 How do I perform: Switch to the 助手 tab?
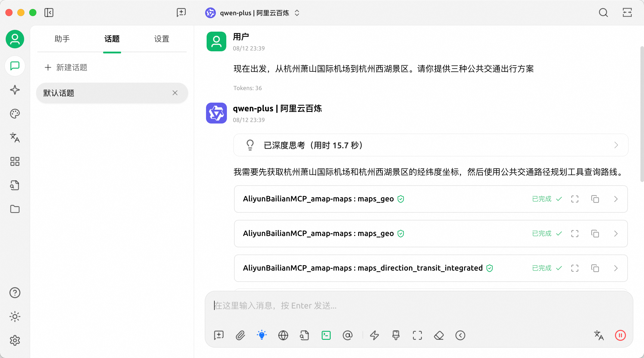62,39
